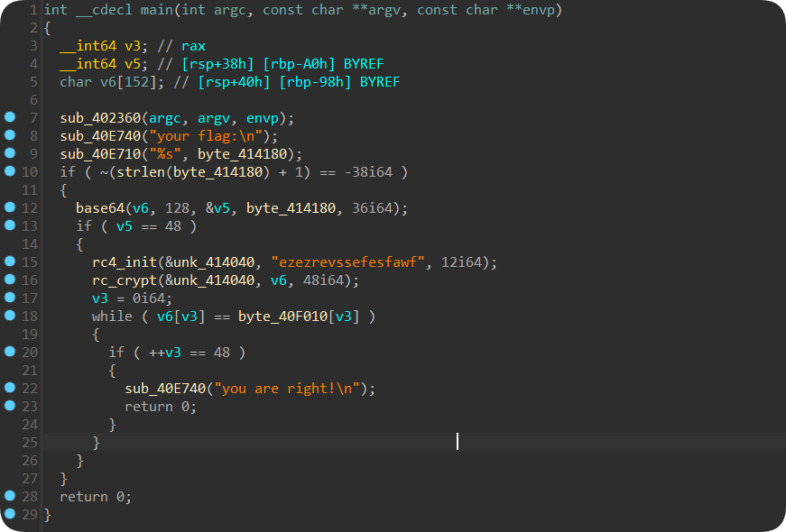Click the rc_crypt function name
This screenshot has width=786, height=532.
pyautogui.click(x=125, y=280)
